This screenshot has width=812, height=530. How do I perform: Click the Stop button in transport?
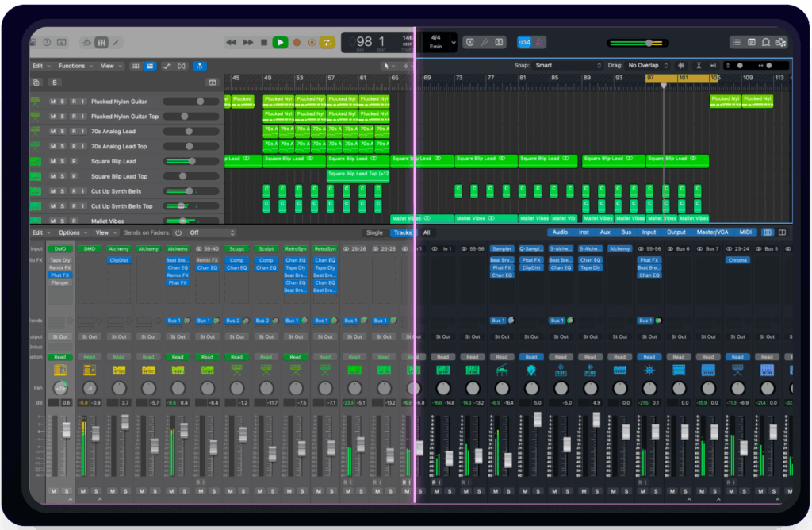click(x=264, y=42)
